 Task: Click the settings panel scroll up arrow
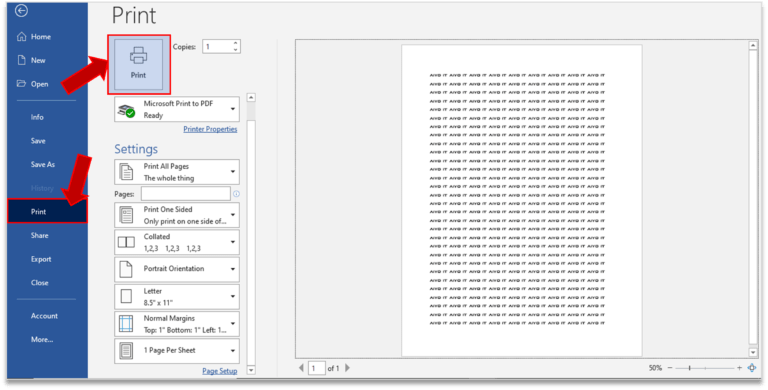251,98
